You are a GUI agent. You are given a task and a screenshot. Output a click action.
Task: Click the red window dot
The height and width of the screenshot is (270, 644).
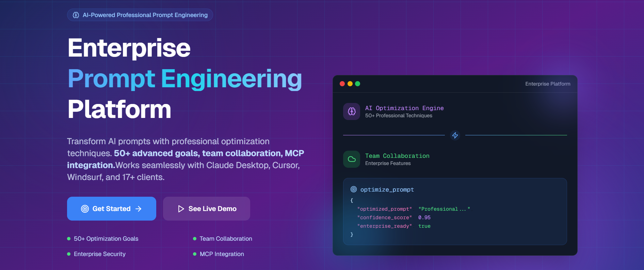[342, 84]
